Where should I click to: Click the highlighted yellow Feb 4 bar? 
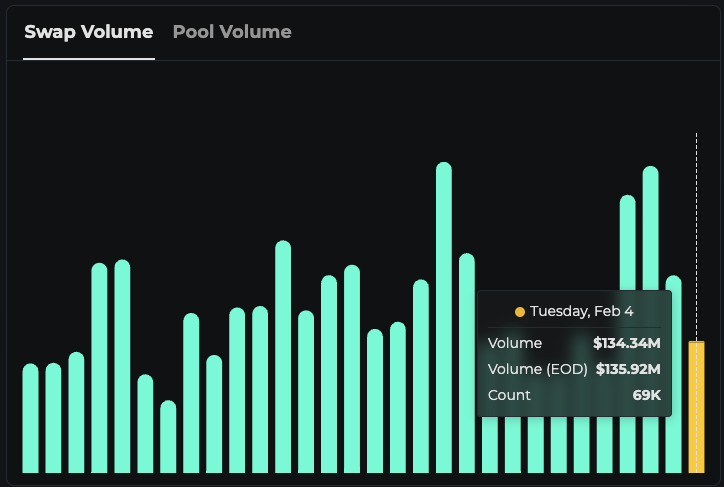pos(696,407)
